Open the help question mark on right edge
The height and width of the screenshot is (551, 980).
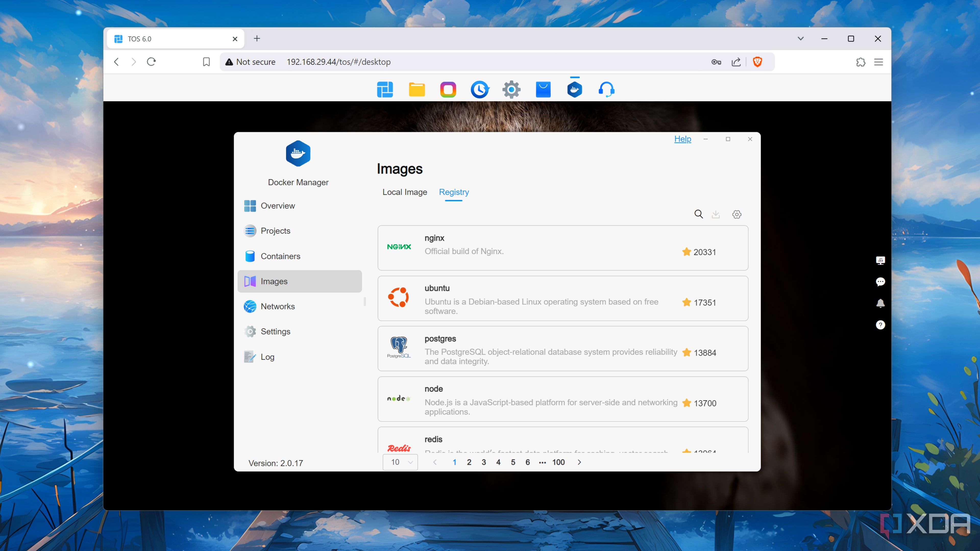881,325
